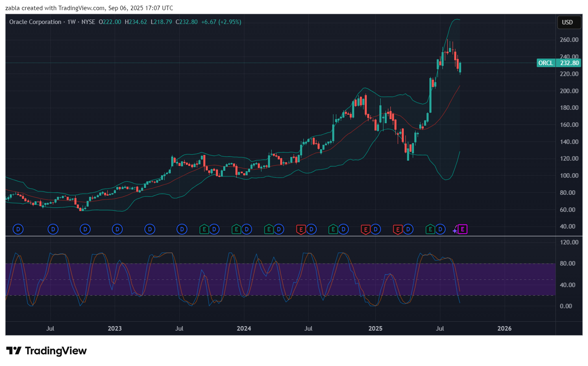
Task: Click the high value H234.62
Action: (136, 22)
